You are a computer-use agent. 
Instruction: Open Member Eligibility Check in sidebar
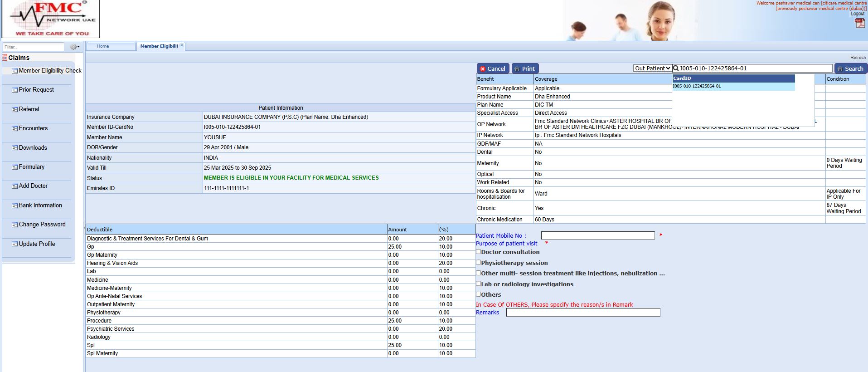(50, 71)
